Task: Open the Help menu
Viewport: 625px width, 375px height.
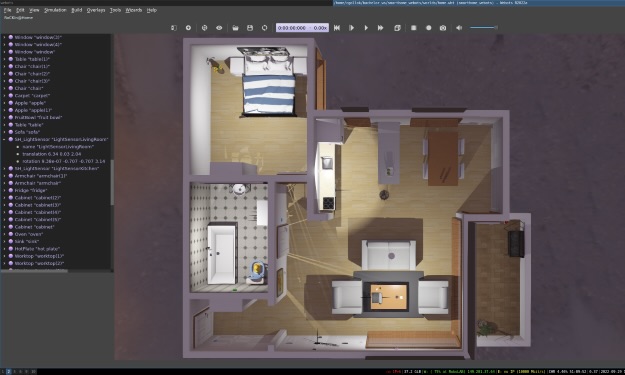Action: [151, 10]
